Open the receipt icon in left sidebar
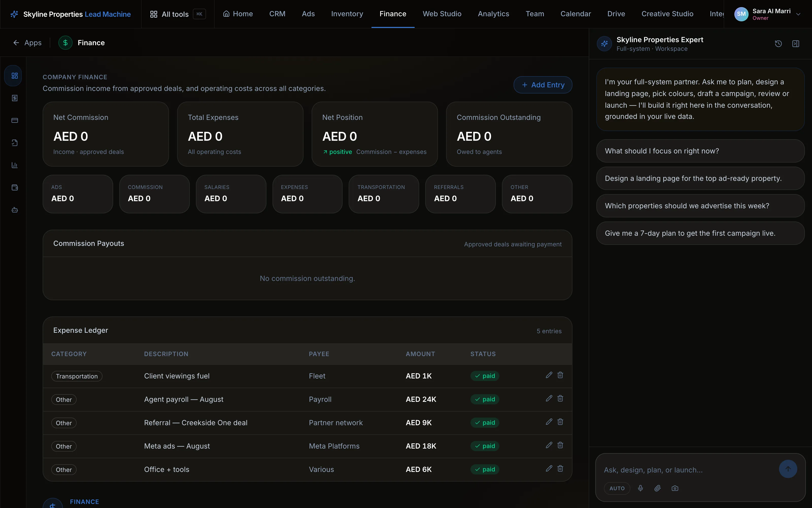Viewport: 812px width, 508px height. (x=14, y=98)
